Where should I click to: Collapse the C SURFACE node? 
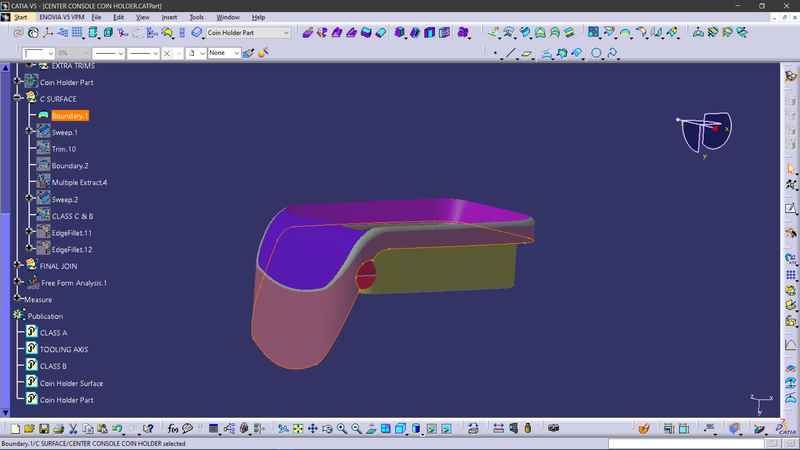[17, 97]
